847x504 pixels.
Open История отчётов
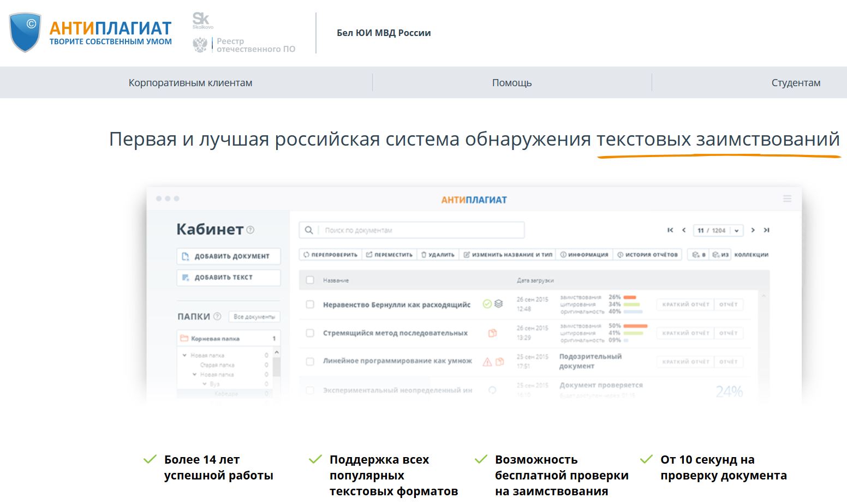[647, 255]
